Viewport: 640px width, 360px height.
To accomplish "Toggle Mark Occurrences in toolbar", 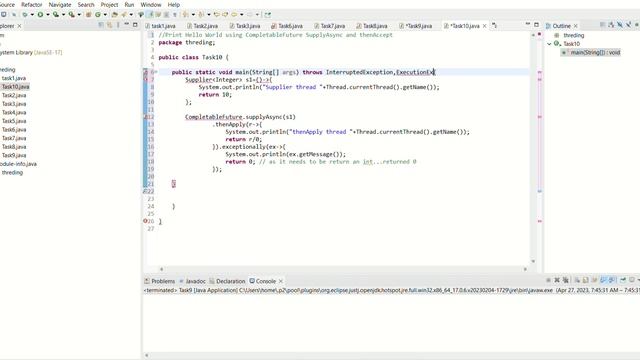I will coord(150,15).
